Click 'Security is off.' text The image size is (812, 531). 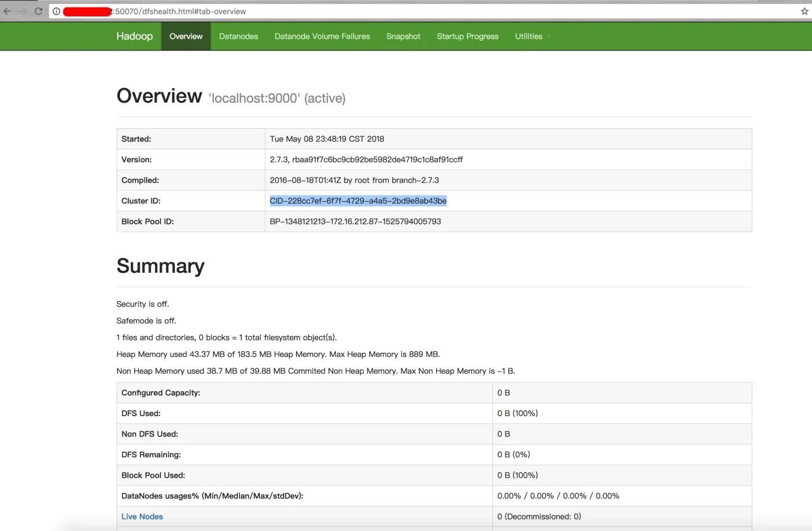[143, 304]
